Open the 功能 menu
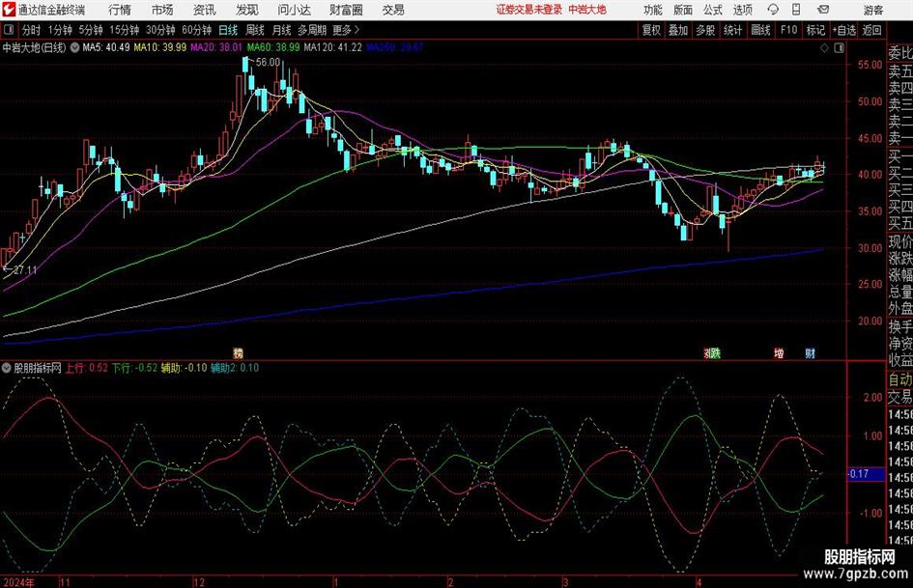This screenshot has width=913, height=588. (x=653, y=10)
